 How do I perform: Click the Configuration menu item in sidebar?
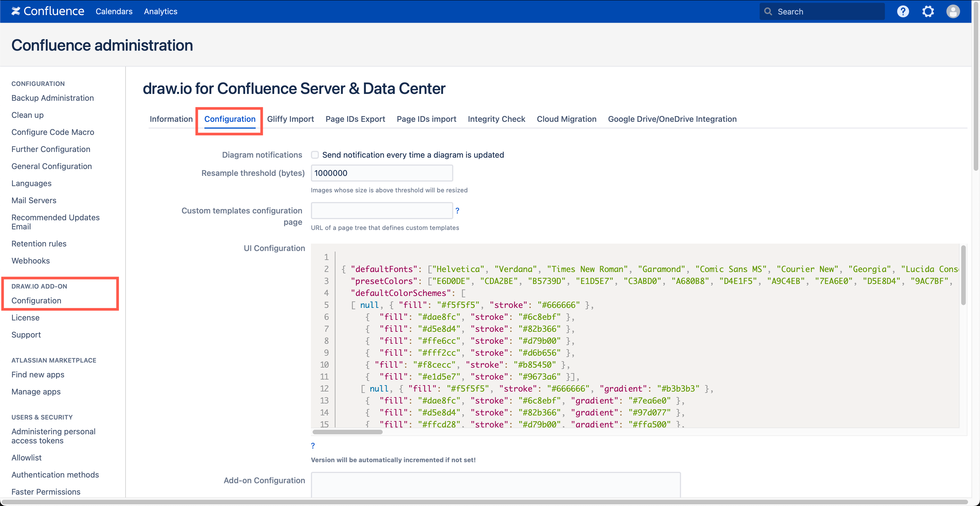(36, 300)
